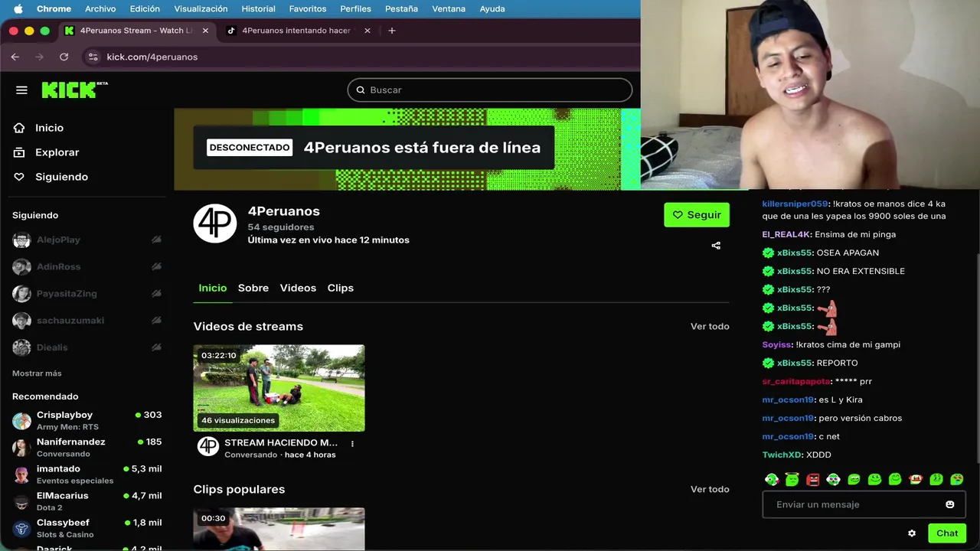
Task: Click the kick.com/4peruanos address bar
Action: coord(152,57)
